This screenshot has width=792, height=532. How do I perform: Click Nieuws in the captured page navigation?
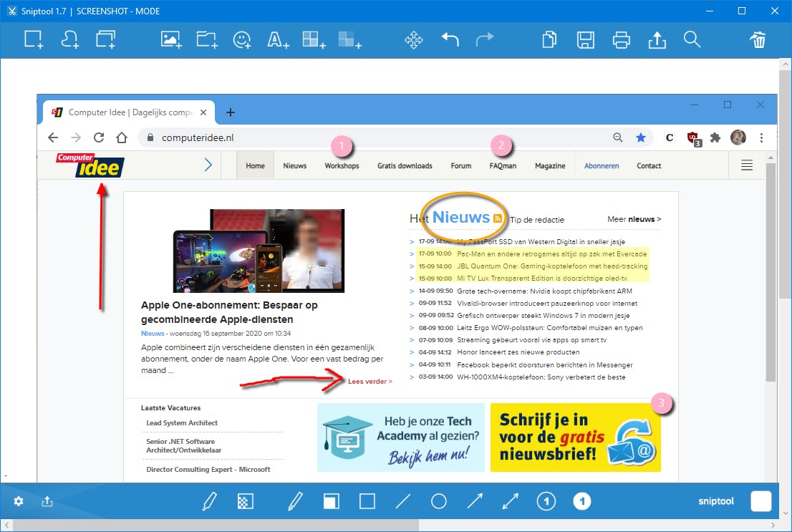[295, 165]
